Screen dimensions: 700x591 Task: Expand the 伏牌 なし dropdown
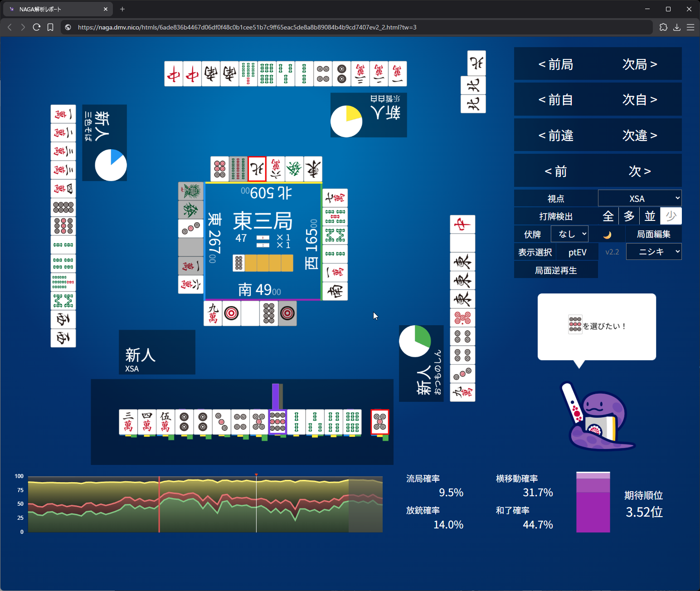click(569, 234)
